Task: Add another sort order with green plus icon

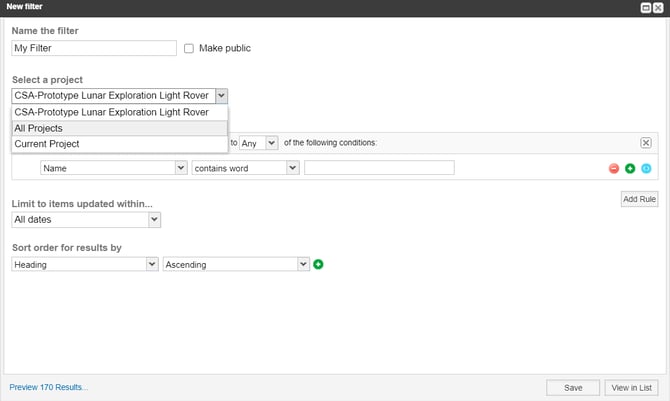Action: [x=319, y=264]
